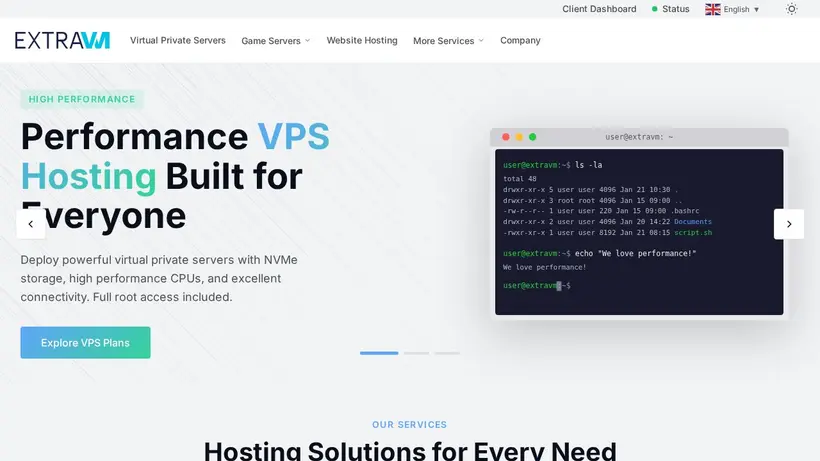The height and width of the screenshot is (461, 820).
Task: Click the HIGH PERFORMANCE badge
Action: pyautogui.click(x=82, y=99)
